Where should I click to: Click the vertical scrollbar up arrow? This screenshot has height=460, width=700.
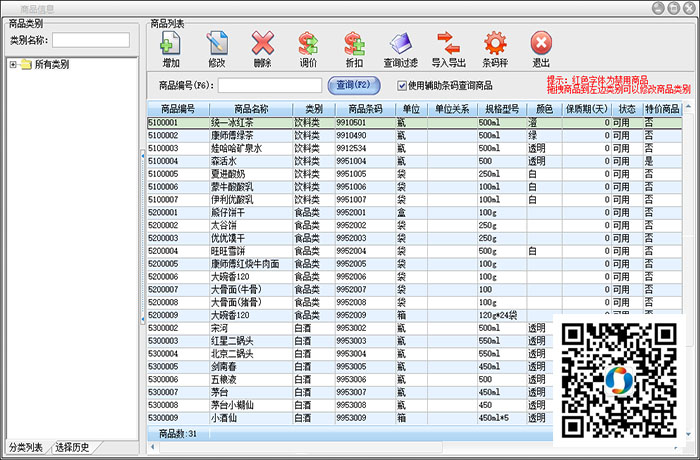[x=688, y=107]
